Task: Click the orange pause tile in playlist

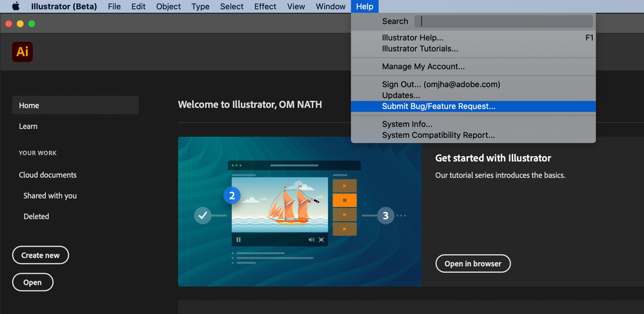Action: [345, 200]
